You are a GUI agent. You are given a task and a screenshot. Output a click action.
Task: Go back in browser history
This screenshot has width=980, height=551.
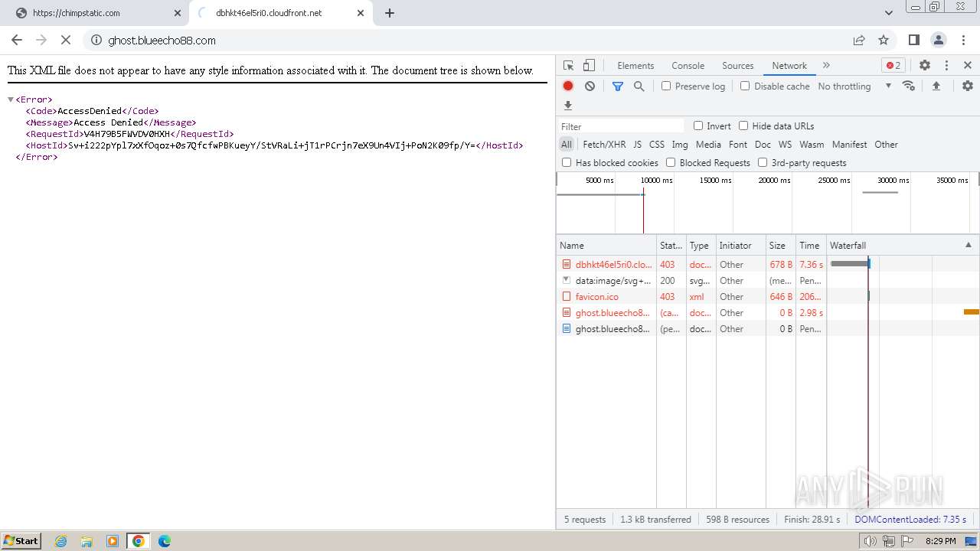coord(17,40)
